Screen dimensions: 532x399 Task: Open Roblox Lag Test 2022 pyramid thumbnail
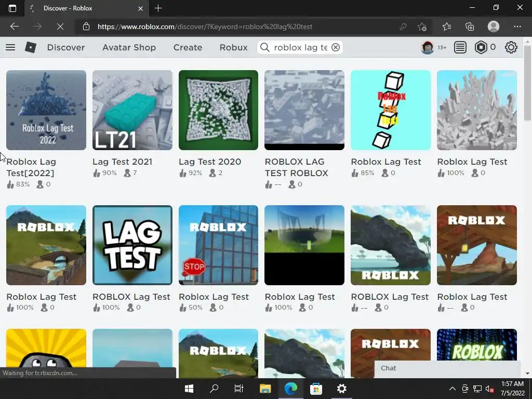(46, 110)
